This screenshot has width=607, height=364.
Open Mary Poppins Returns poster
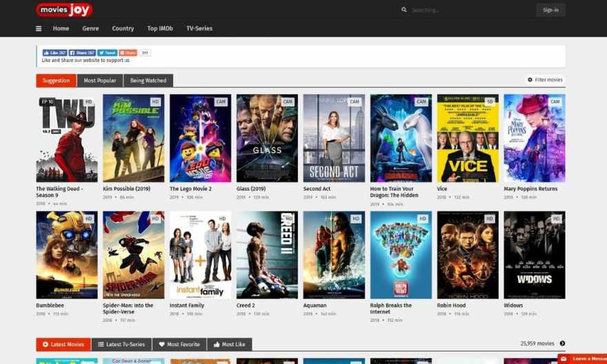click(535, 138)
